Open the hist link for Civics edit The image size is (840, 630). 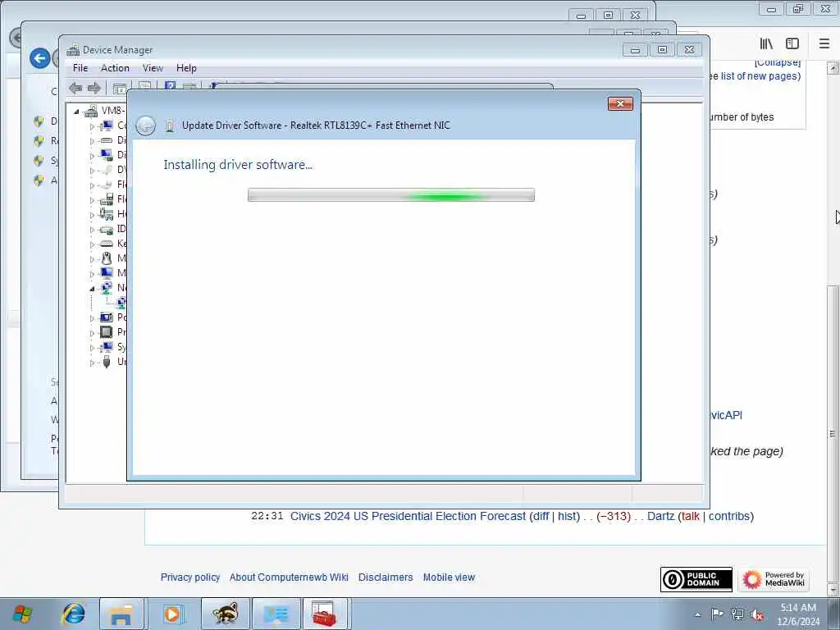pyautogui.click(x=566, y=517)
